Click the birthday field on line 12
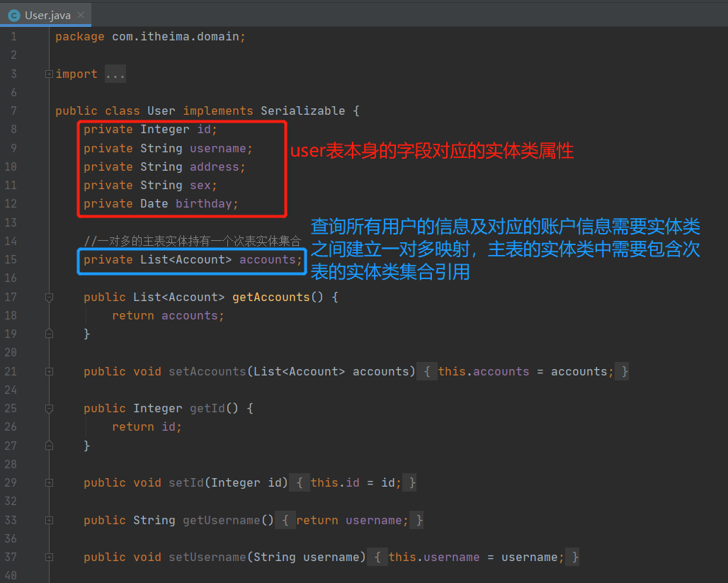The height and width of the screenshot is (583, 728). pos(203,204)
